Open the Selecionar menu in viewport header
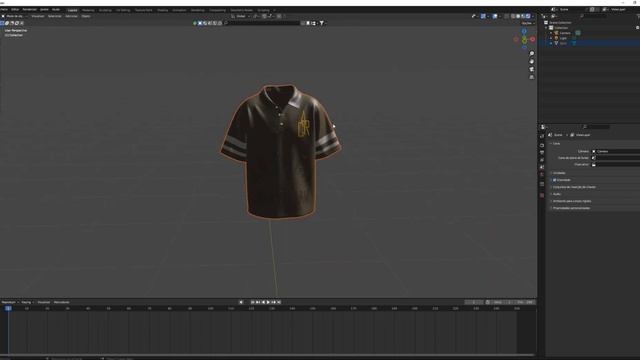 pyautogui.click(x=55, y=16)
